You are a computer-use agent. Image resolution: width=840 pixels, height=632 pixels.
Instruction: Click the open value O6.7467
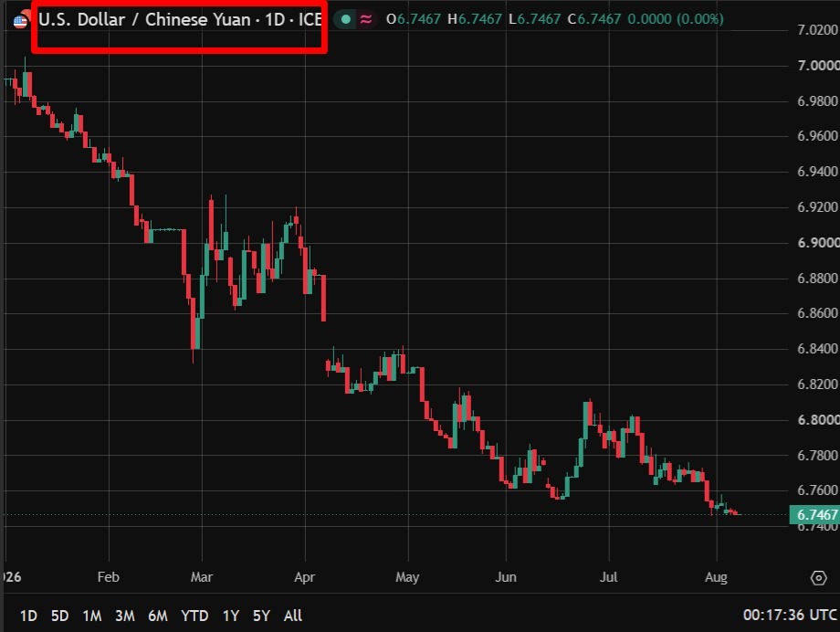(x=413, y=19)
